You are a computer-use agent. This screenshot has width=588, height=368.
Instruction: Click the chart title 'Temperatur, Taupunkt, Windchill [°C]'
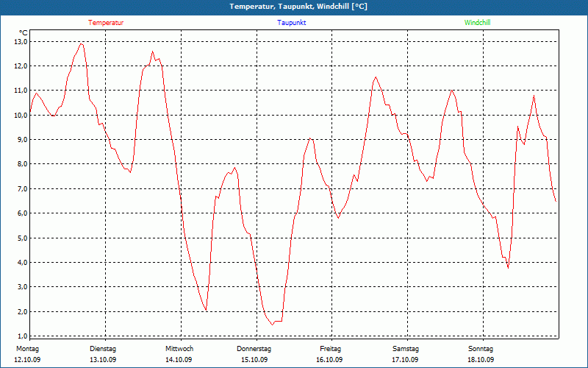298,7
